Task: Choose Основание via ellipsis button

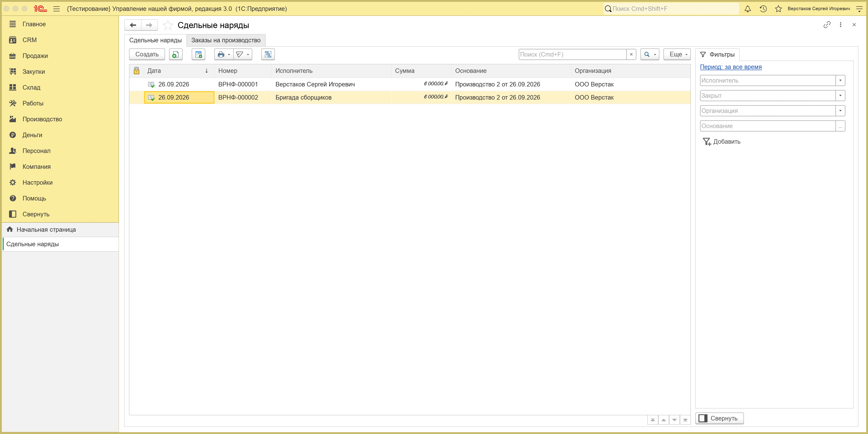Action: point(840,126)
